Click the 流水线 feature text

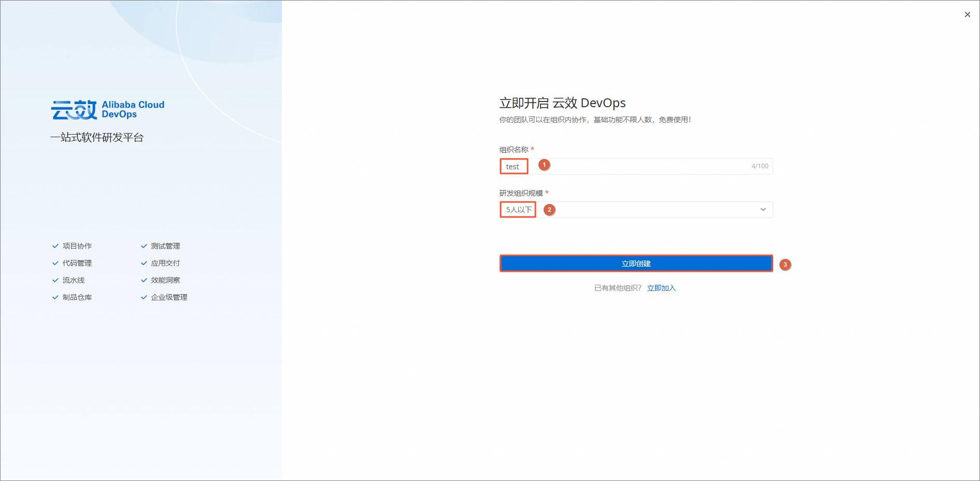(74, 281)
